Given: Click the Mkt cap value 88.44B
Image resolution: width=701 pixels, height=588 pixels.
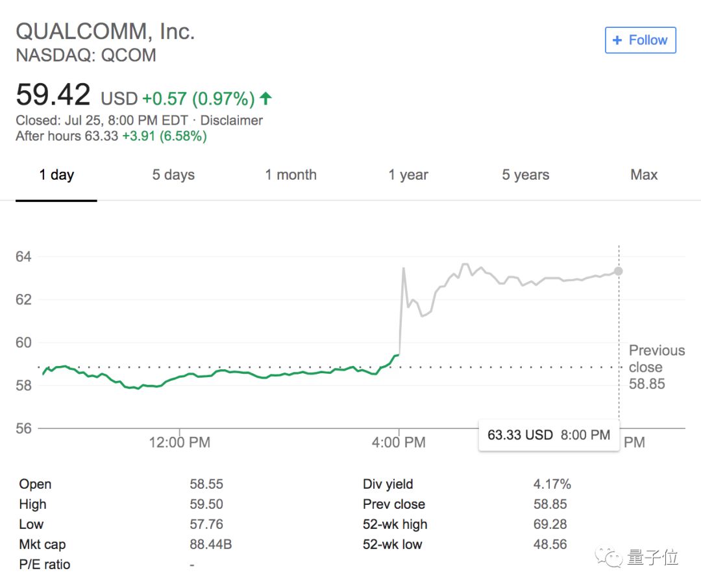Looking at the screenshot, I should (210, 544).
